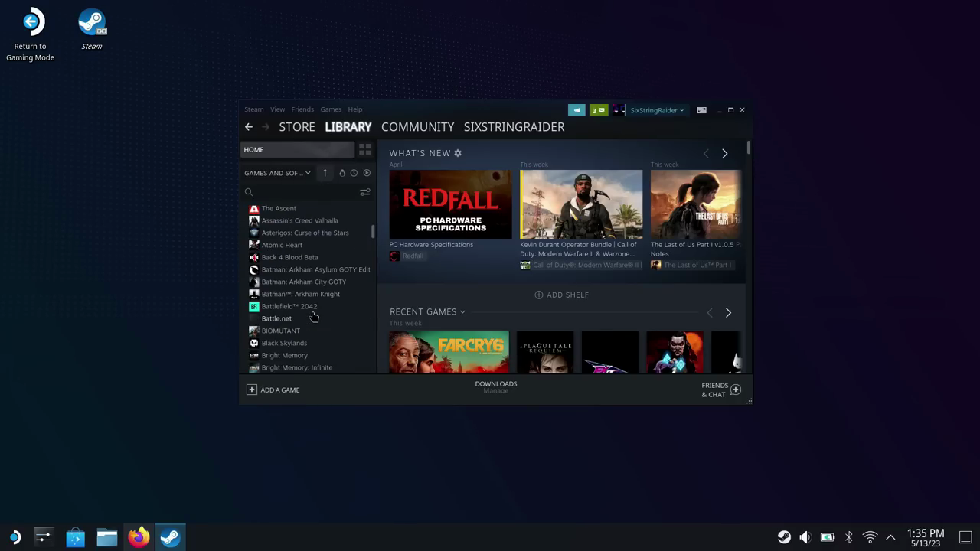Open the green inbox notifications button

(x=599, y=110)
